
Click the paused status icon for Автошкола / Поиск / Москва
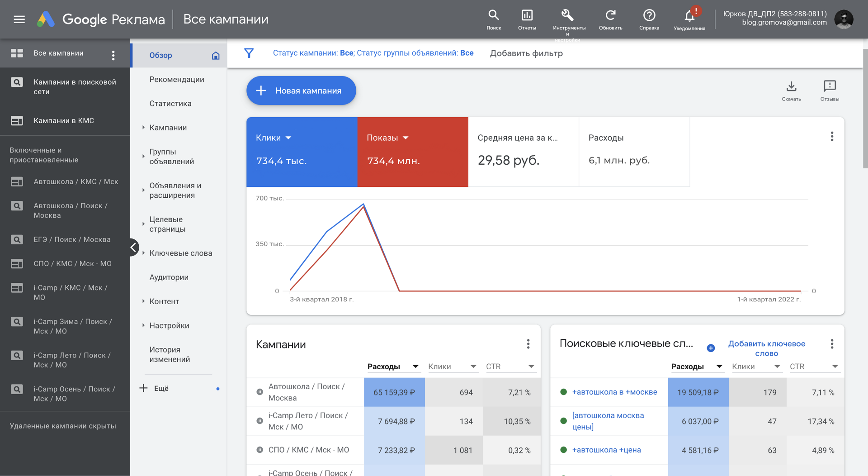click(259, 392)
